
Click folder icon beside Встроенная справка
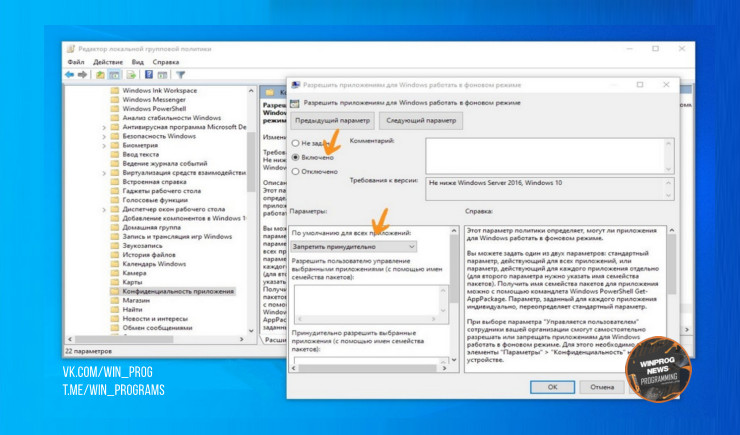click(x=115, y=182)
